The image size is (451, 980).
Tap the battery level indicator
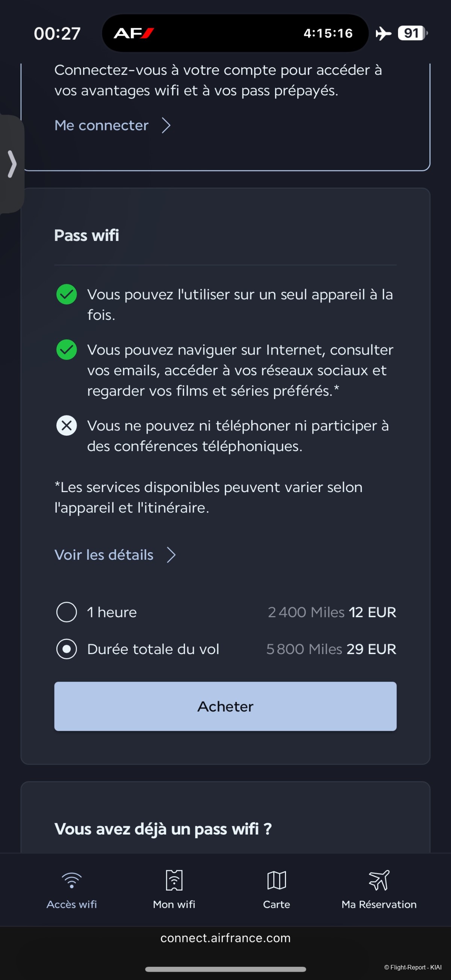412,33
